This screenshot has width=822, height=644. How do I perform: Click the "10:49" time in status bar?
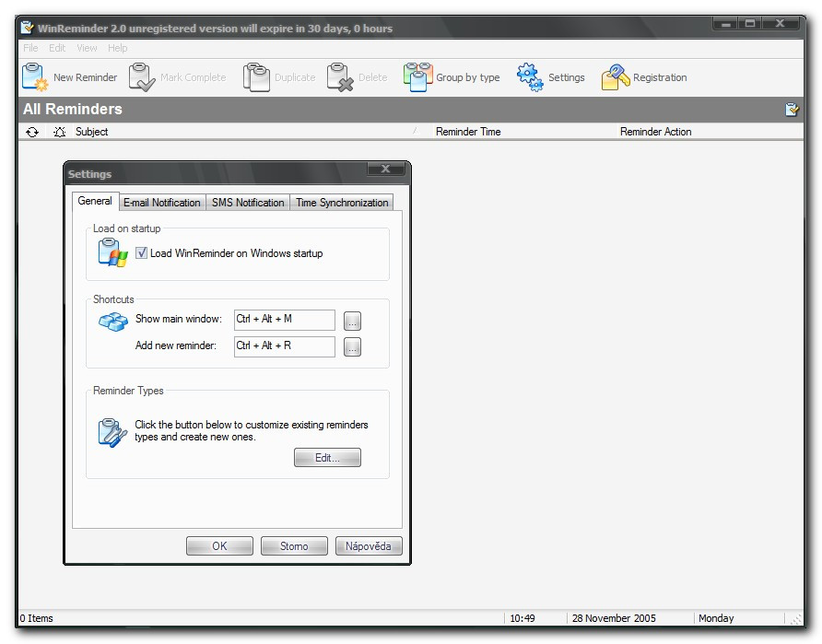523,618
